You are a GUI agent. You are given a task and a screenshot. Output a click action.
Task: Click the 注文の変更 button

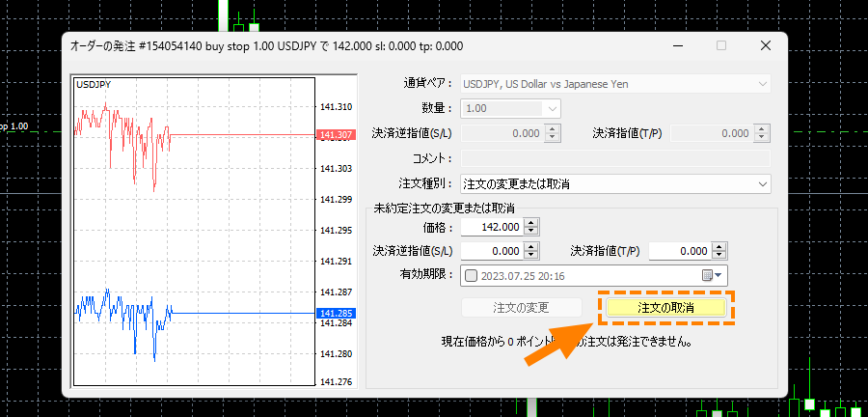point(522,307)
